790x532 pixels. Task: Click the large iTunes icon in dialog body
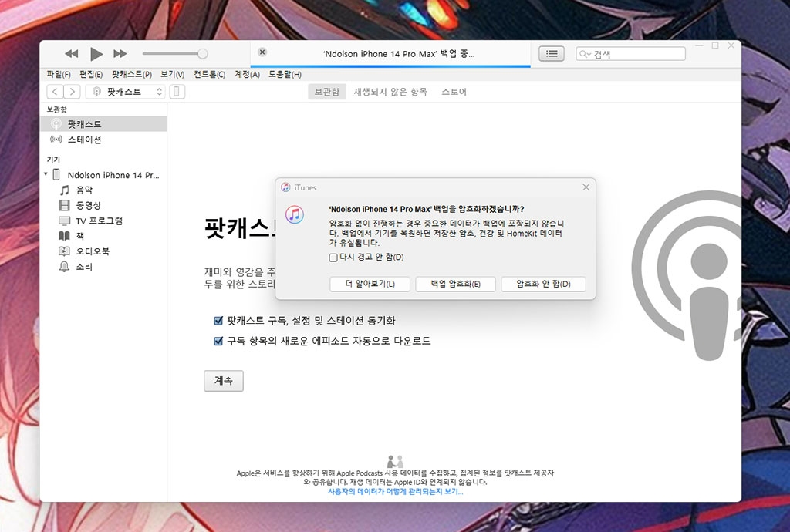[x=295, y=214]
